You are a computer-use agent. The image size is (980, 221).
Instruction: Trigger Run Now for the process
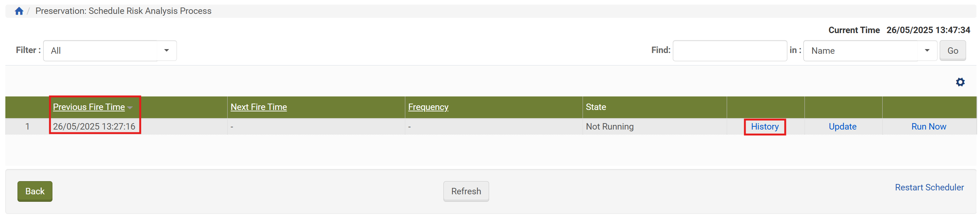click(928, 126)
